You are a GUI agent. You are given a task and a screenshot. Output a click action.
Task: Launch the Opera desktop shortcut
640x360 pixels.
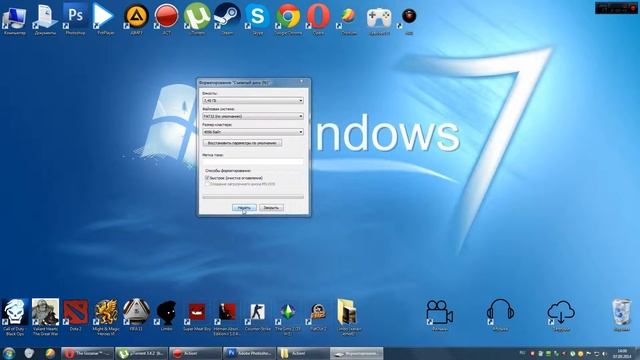[x=318, y=19]
